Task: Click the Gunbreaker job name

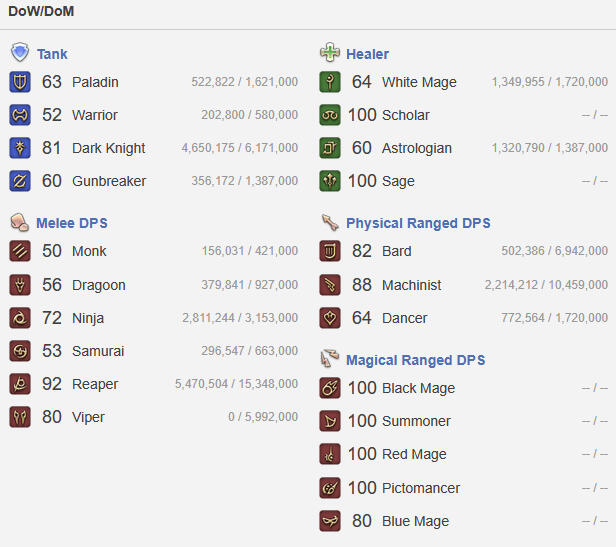Action: [x=109, y=181]
